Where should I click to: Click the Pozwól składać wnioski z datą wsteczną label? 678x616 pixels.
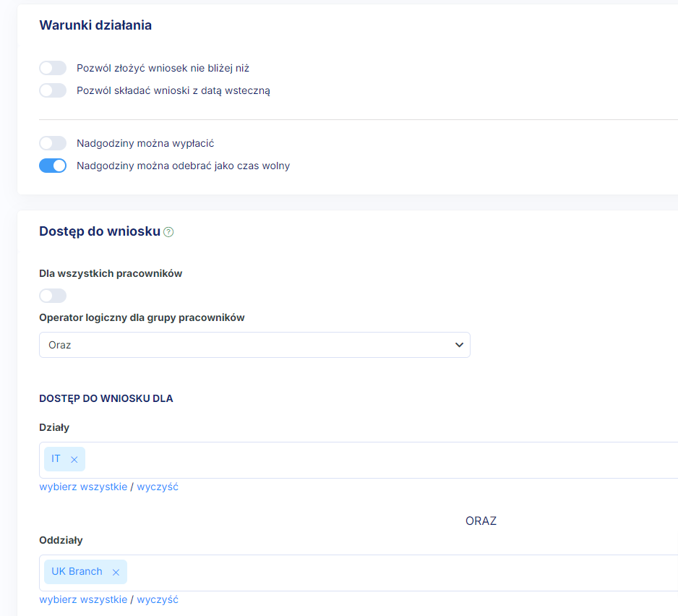[173, 90]
